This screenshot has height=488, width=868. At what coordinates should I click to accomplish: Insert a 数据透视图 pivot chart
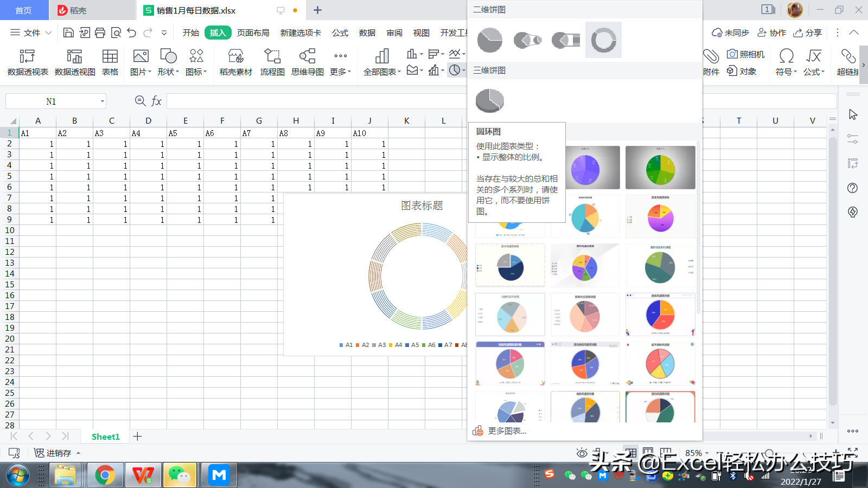click(75, 62)
